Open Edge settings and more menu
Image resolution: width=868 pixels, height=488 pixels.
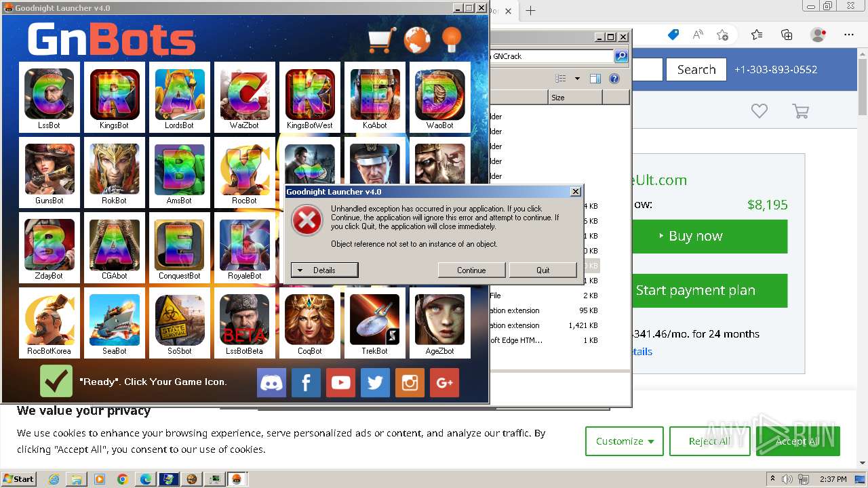click(849, 35)
